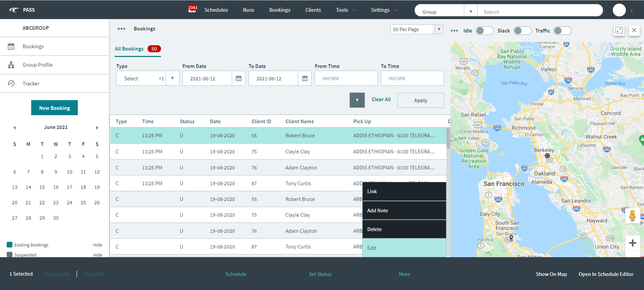Click the Group Profile sidebar icon
Screen dimensions: 644x290
click(x=11, y=65)
